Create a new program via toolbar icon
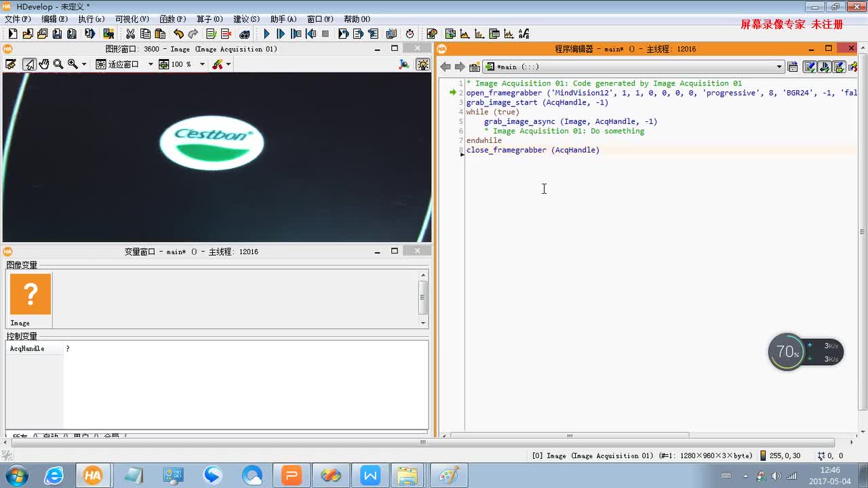The width and height of the screenshot is (868, 488). coord(12,34)
